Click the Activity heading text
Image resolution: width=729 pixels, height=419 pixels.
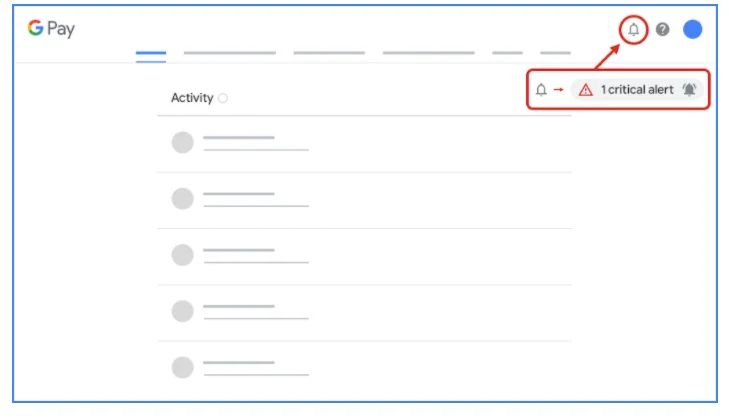[x=192, y=98]
